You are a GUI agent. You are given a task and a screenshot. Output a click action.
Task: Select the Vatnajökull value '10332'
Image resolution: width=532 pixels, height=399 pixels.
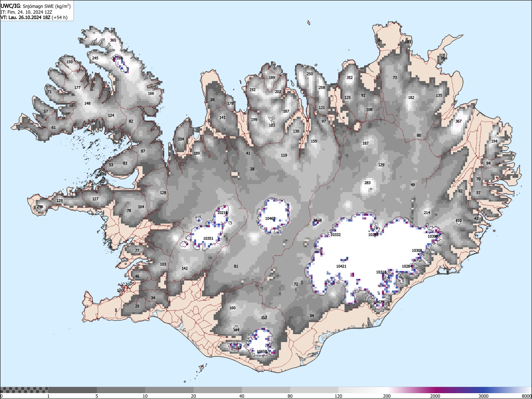[x=335, y=235]
